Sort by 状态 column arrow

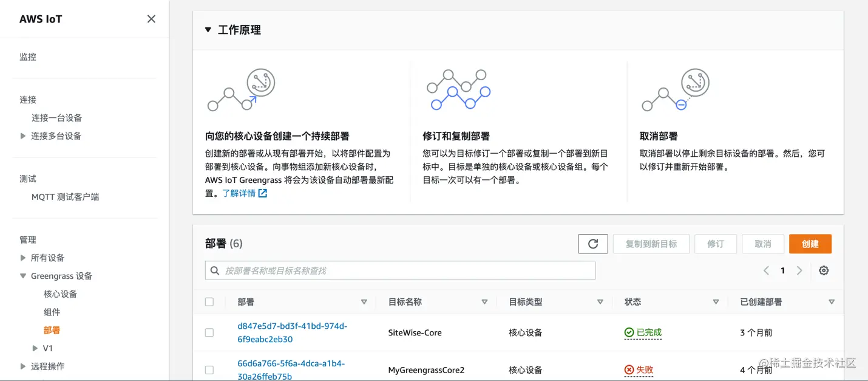point(716,302)
